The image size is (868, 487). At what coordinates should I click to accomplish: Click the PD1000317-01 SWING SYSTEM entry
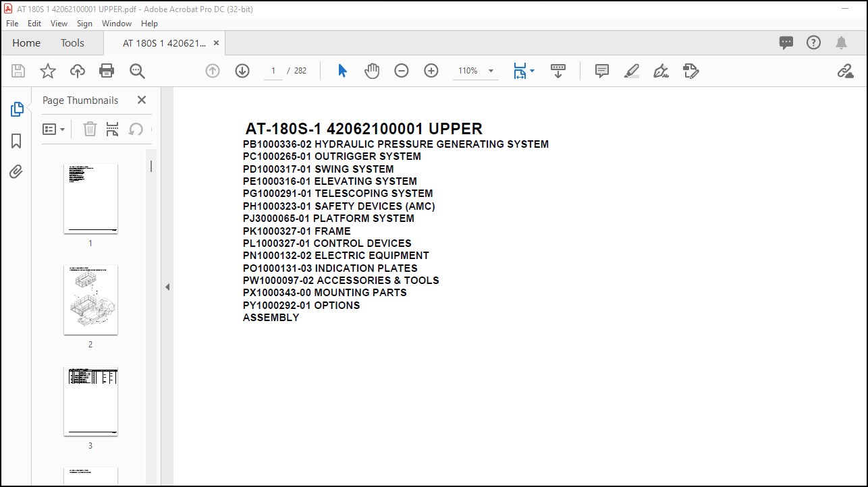click(319, 169)
